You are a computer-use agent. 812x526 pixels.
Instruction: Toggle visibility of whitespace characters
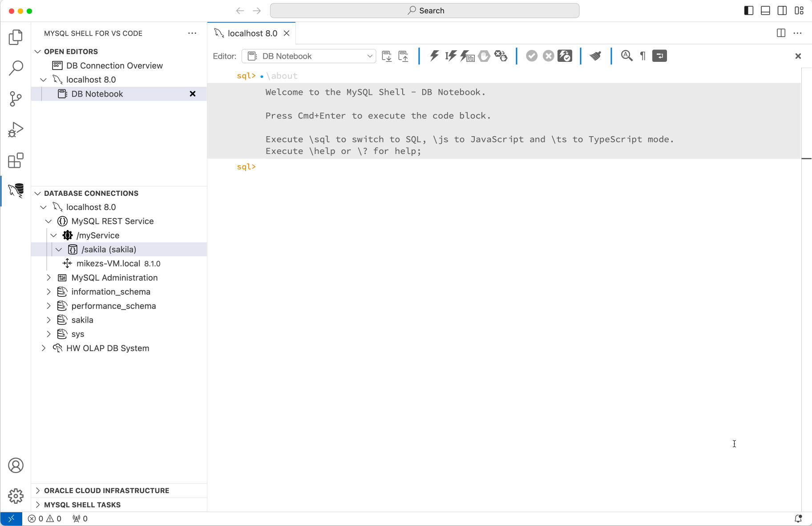[642, 56]
